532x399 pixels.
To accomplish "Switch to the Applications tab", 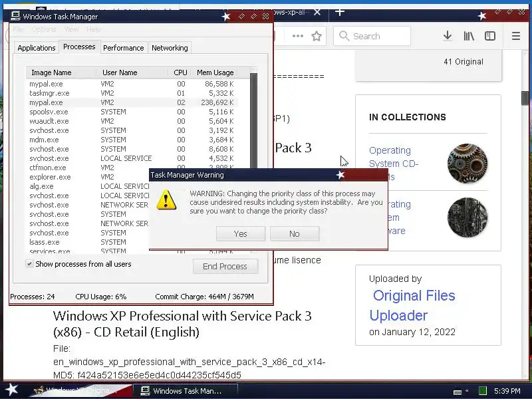I will click(37, 48).
